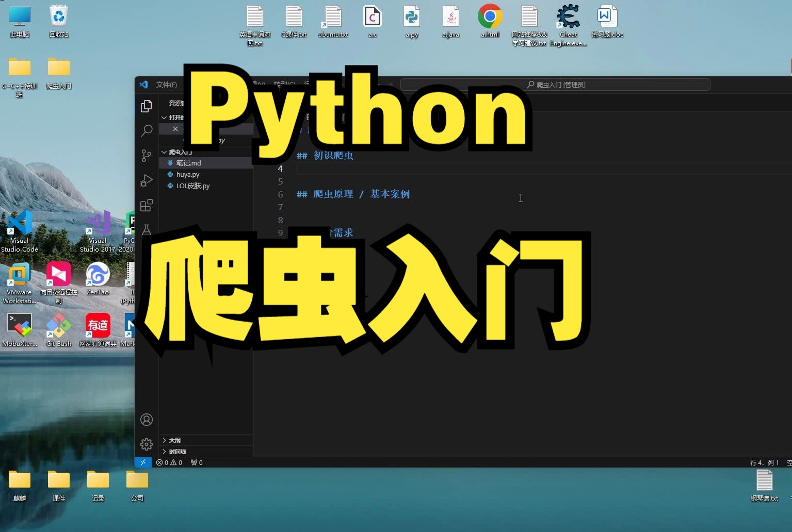Screen dimensions: 792x532
Task: Select VMware Workstation desktop shortcut
Action: 20,284
